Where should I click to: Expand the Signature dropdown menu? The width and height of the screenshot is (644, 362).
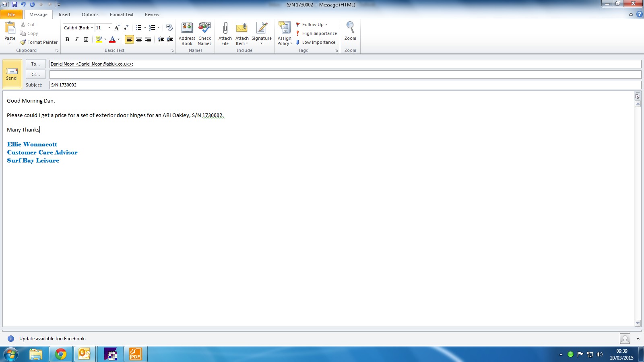262,43
